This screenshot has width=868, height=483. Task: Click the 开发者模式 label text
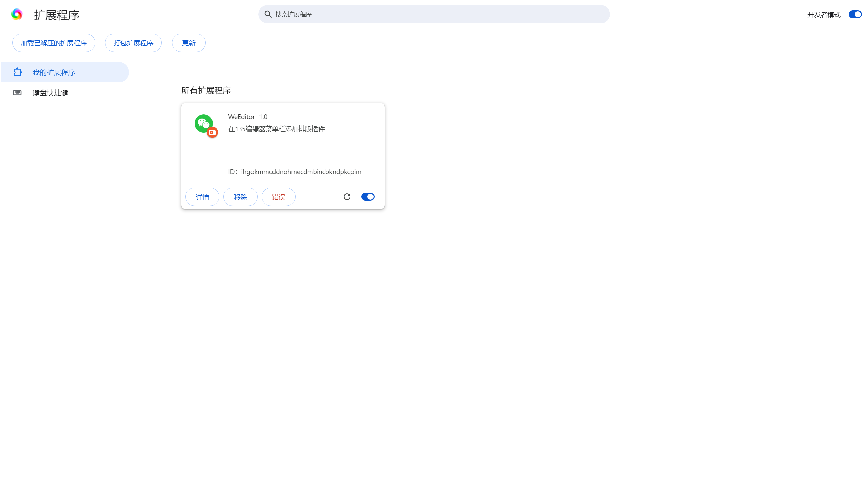824,15
